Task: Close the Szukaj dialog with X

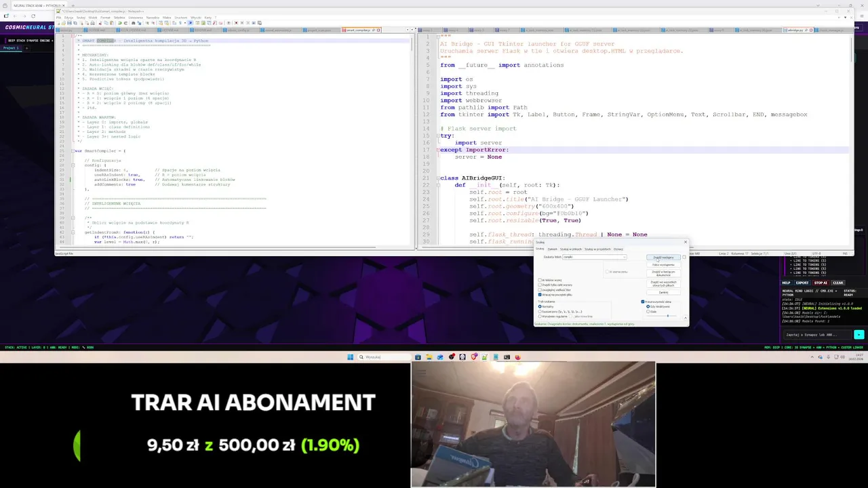Action: point(686,242)
